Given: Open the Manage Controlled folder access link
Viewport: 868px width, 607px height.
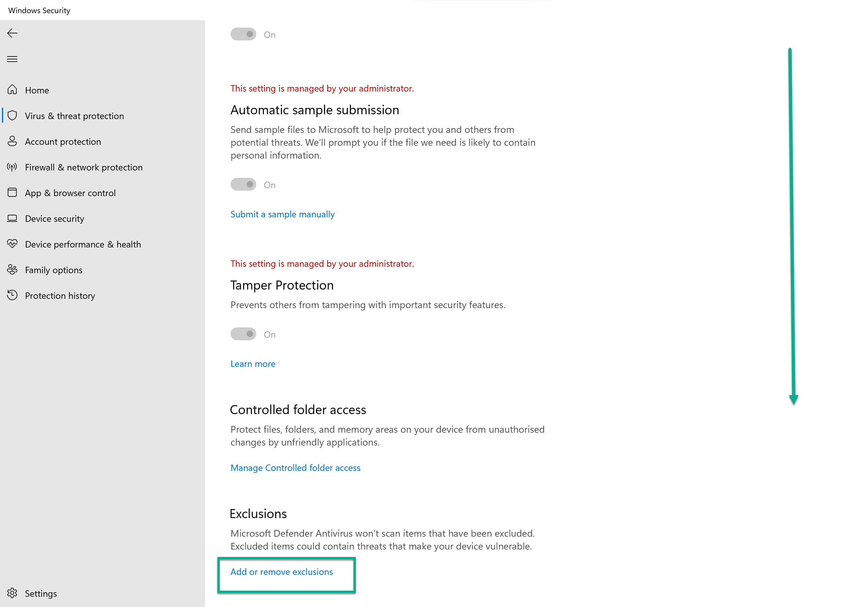Looking at the screenshot, I should coord(295,468).
